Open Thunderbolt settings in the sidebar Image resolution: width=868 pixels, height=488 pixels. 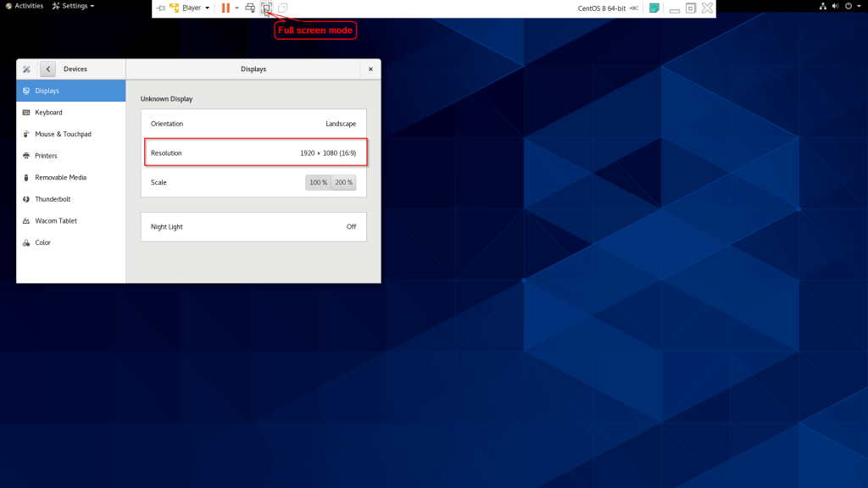[53, 199]
